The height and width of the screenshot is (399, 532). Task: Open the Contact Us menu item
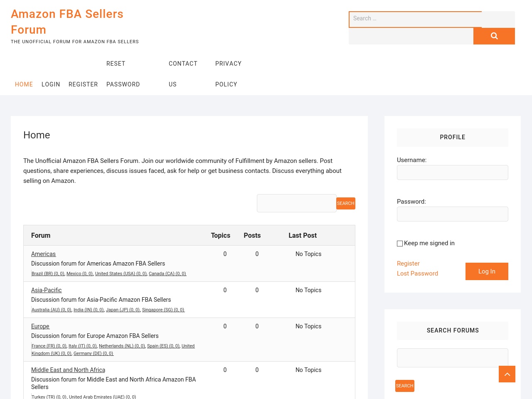(x=183, y=74)
